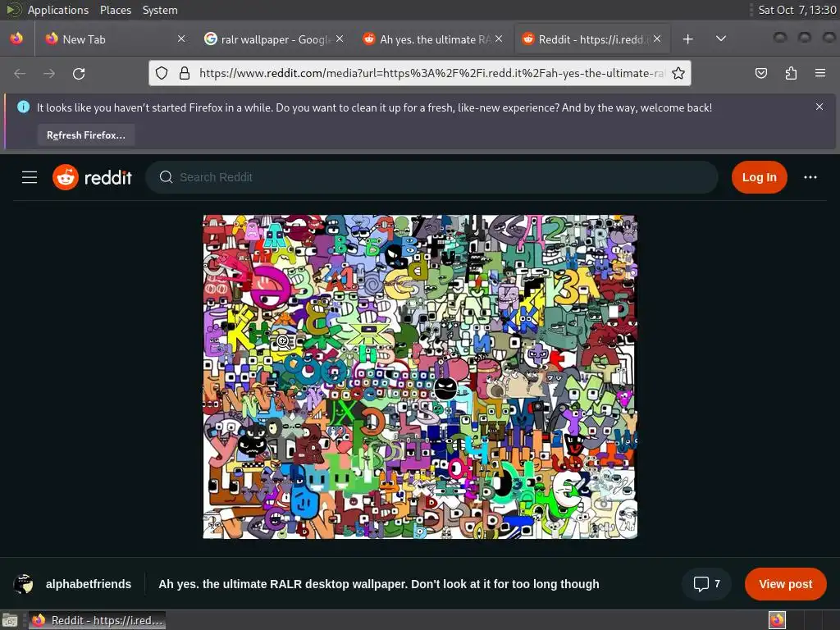Click the Log In button
Screen dimensions: 840x630
[759, 177]
